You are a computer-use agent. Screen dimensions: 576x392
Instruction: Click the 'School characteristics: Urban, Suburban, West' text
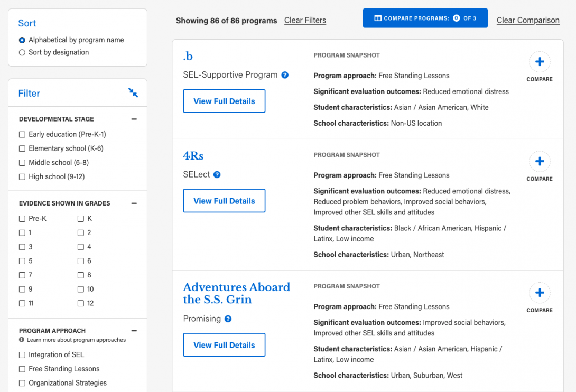388,376
